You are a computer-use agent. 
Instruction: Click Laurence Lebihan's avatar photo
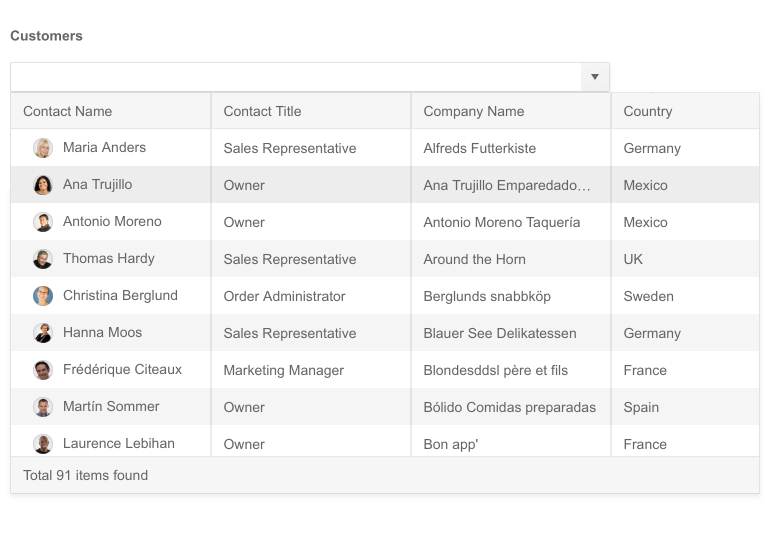coord(43,443)
